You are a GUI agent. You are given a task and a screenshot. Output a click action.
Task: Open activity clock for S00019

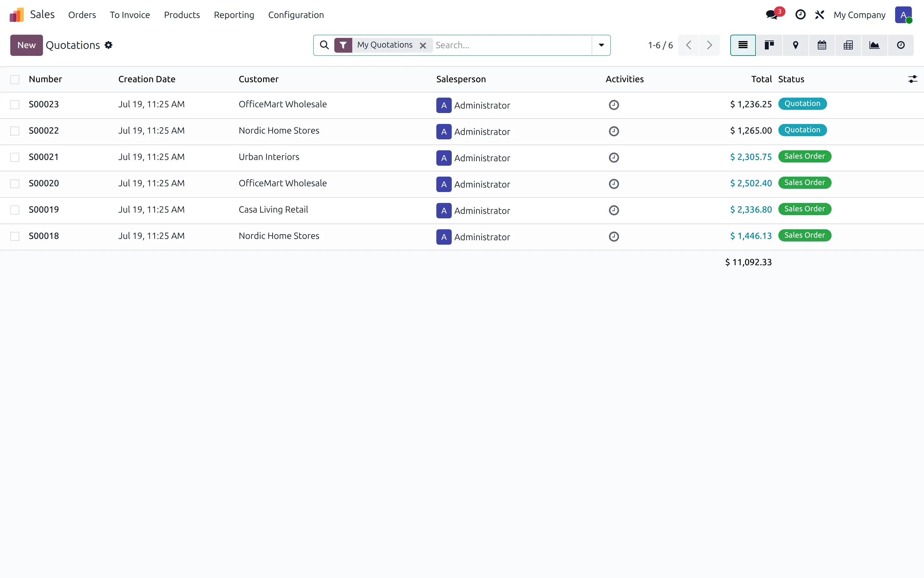point(613,210)
